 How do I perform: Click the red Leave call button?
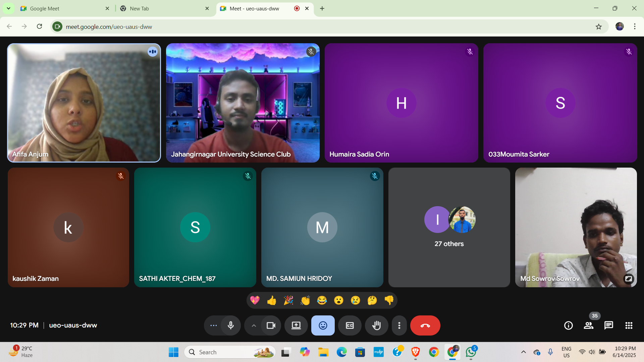(425, 325)
